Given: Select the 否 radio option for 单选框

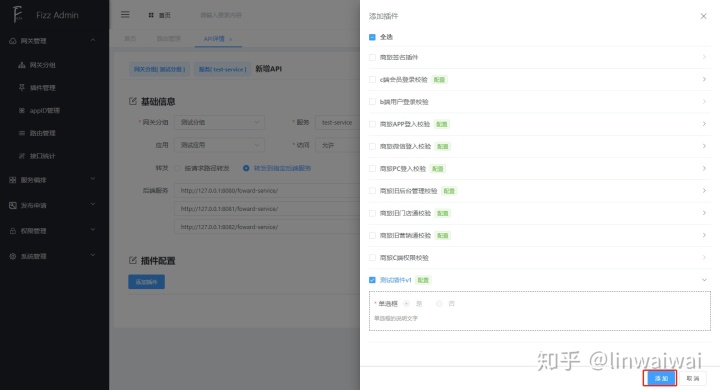Looking at the screenshot, I should (x=439, y=304).
